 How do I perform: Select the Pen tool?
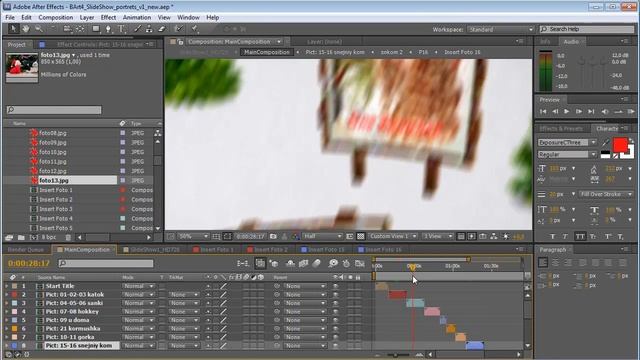[x=108, y=29]
